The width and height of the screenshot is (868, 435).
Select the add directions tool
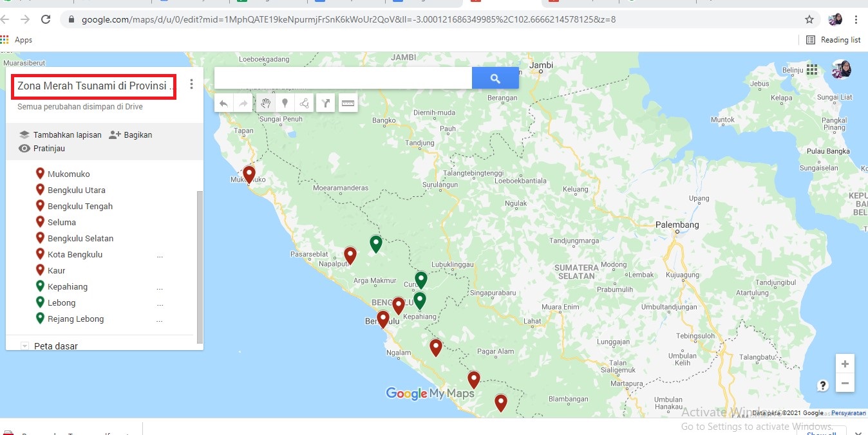coord(326,103)
